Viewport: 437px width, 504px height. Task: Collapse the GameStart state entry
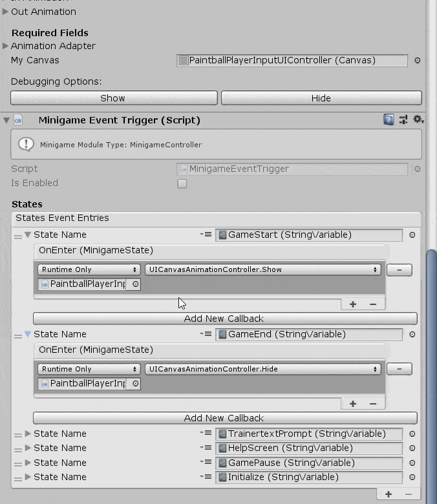[28, 235]
